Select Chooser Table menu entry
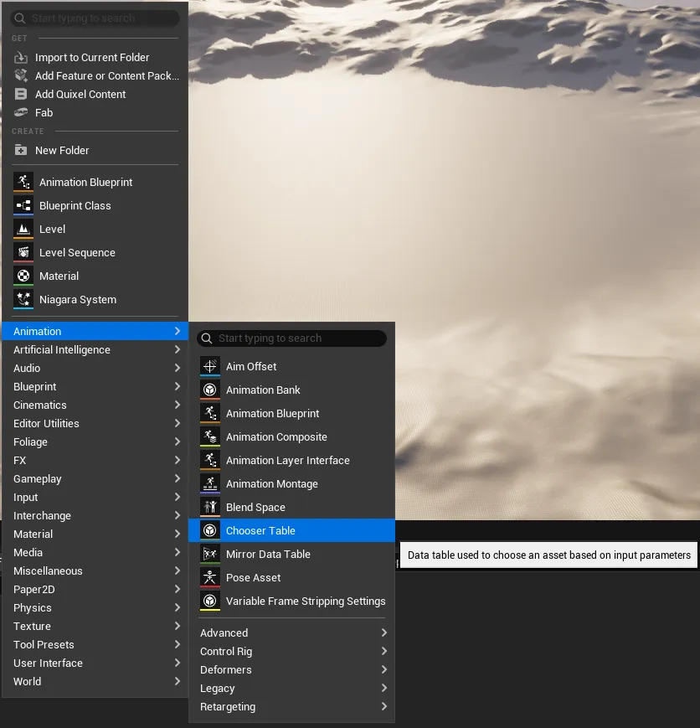Screen dimensions: 700x728 292,530
